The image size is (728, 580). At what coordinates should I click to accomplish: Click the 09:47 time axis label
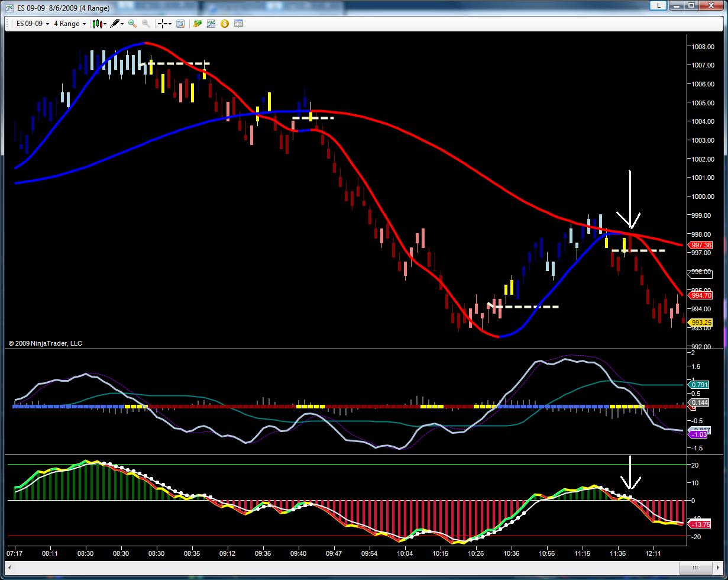(334, 554)
